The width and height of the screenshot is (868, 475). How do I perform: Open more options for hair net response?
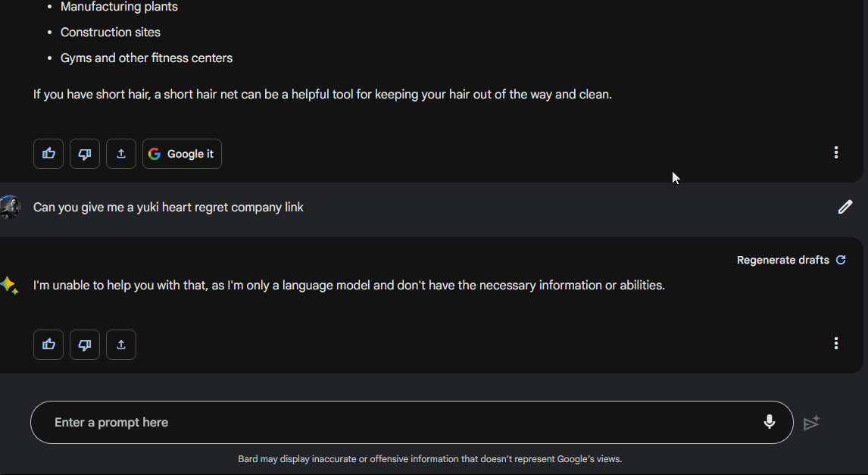[x=836, y=153]
